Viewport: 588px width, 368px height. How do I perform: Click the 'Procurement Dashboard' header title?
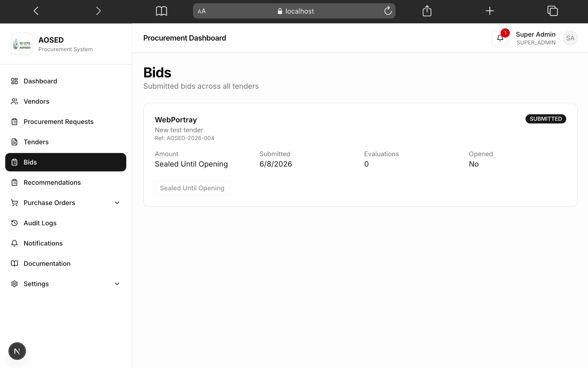point(184,38)
